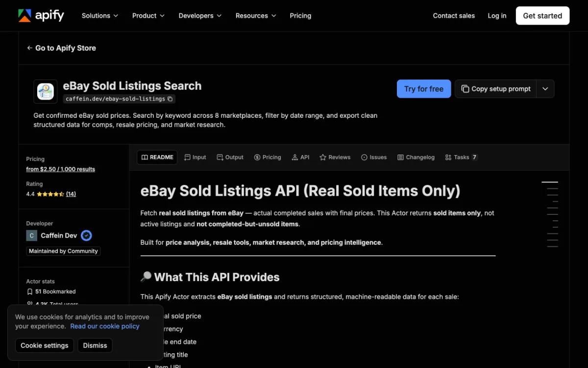
Task: Click the eBay Sold Listings API heading
Action: click(300, 190)
